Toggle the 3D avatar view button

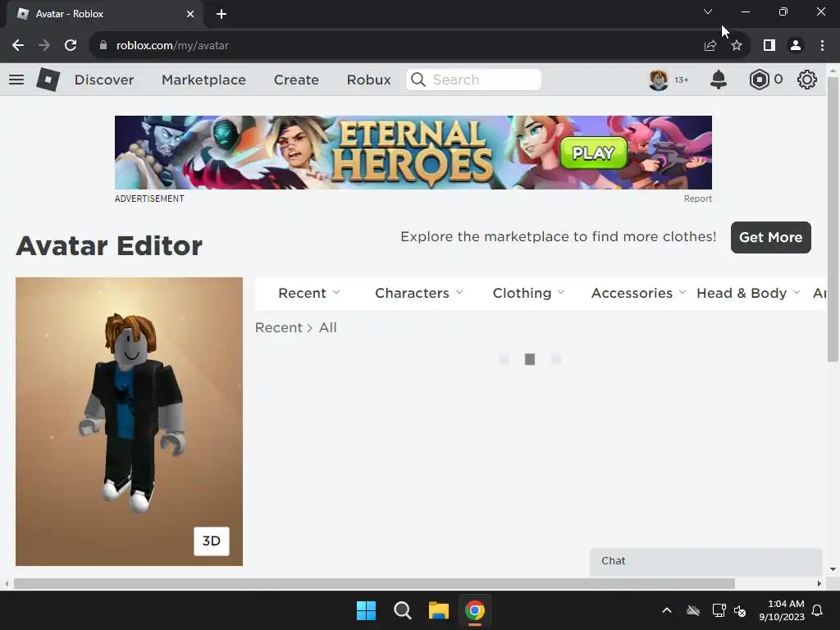pos(212,541)
